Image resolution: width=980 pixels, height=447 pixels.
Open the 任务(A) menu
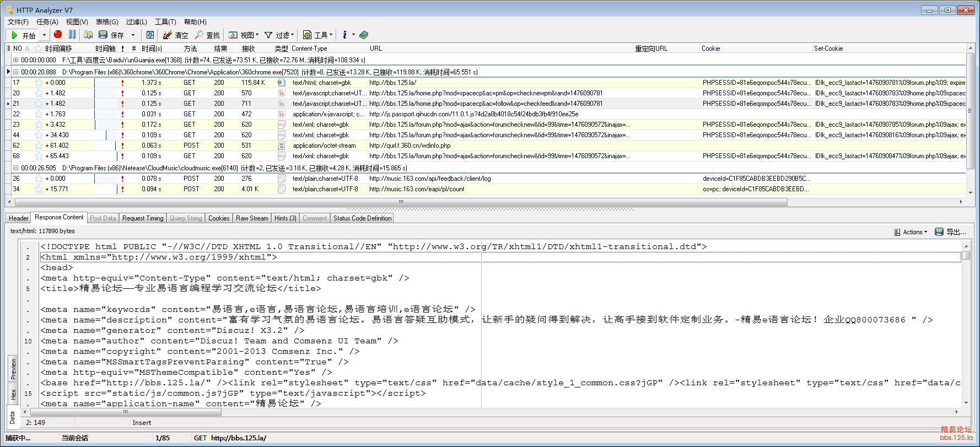(47, 22)
